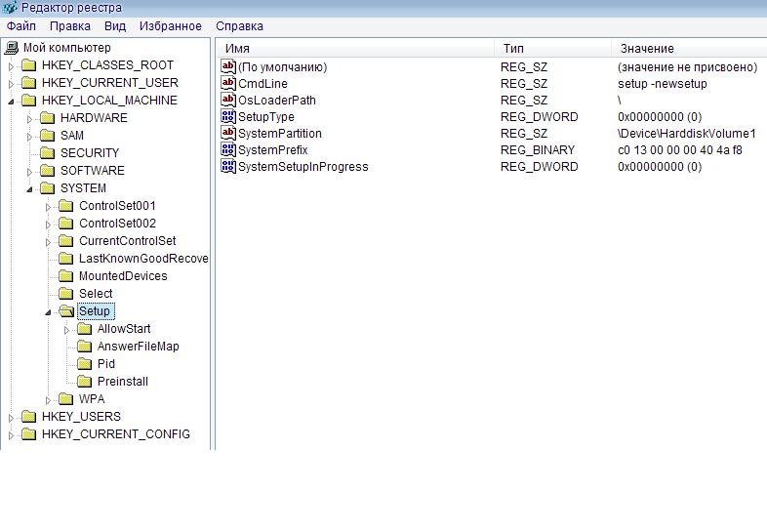The width and height of the screenshot is (767, 532).
Task: Click the CmdLine string value icon
Action: click(229, 84)
